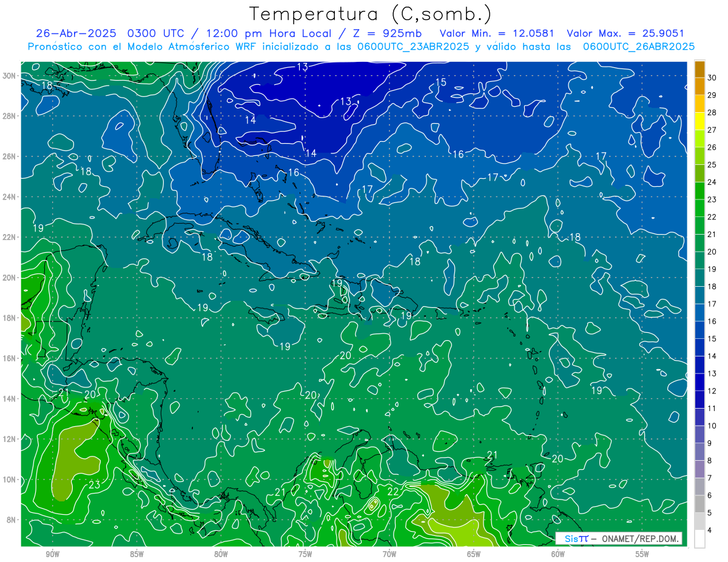Image resolution: width=728 pixels, height=562 pixels.
Task: Click the '75W' longitude axis label
Action: point(305,555)
